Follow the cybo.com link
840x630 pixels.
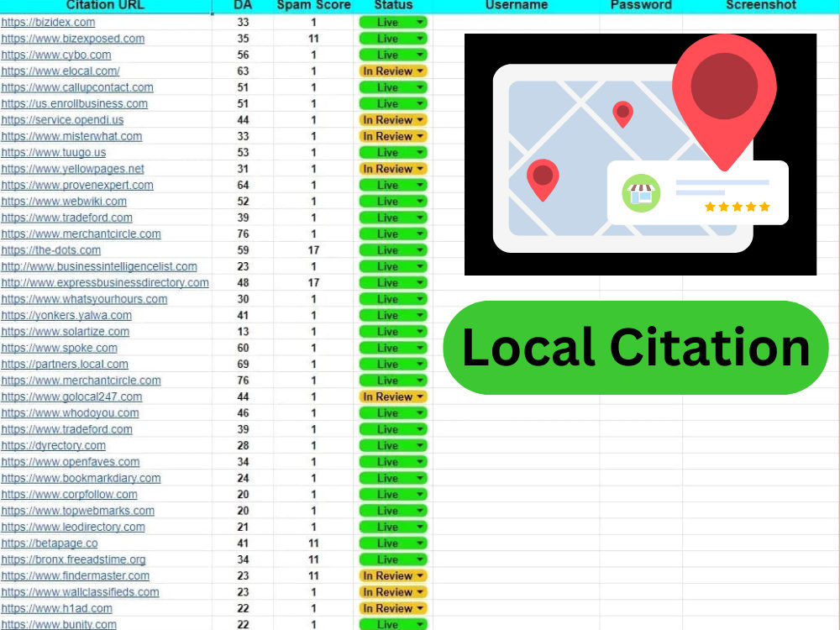click(x=56, y=55)
